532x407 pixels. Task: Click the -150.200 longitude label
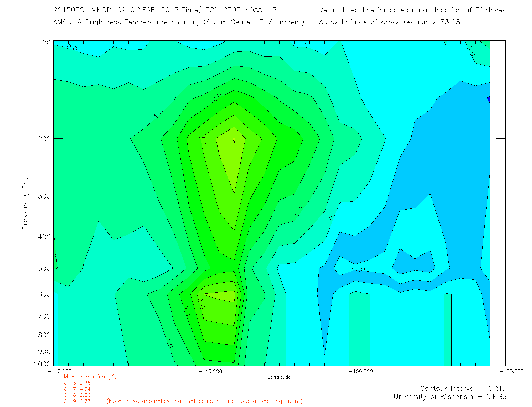click(x=361, y=371)
